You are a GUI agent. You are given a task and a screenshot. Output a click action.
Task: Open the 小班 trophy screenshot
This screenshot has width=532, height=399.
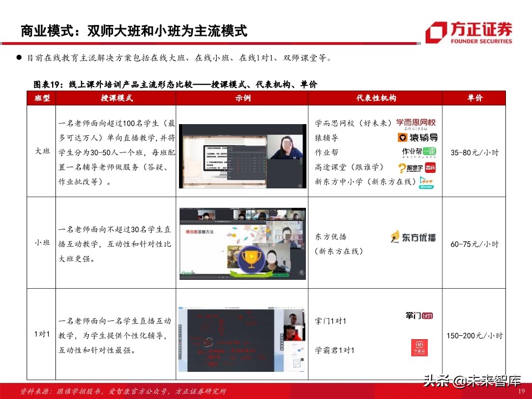[x=242, y=244]
